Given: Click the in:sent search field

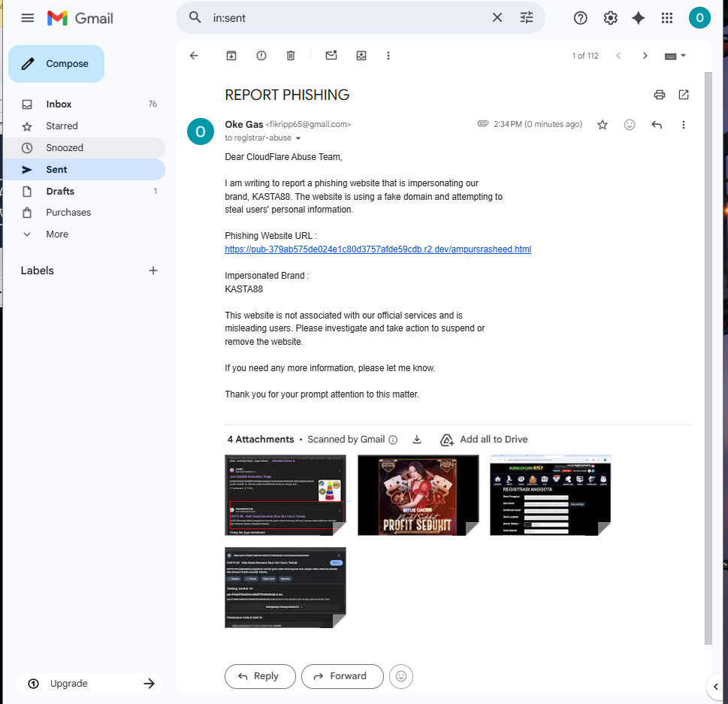Looking at the screenshot, I should point(348,18).
